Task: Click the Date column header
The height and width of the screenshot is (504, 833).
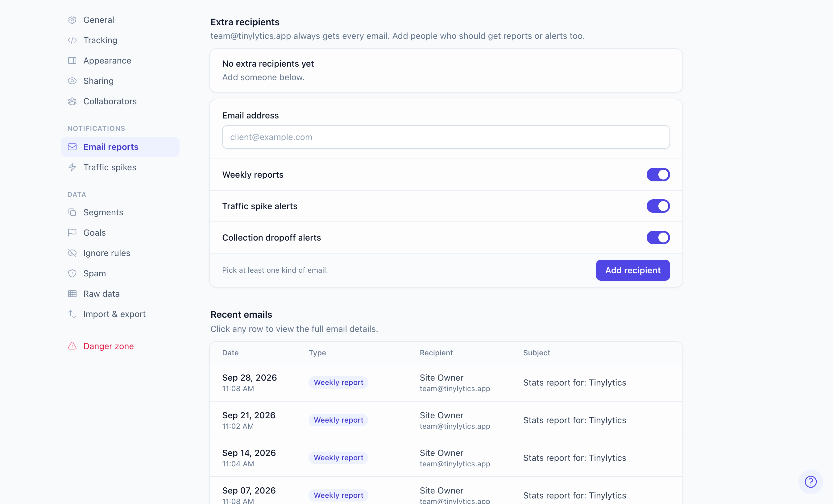Action: click(230, 353)
